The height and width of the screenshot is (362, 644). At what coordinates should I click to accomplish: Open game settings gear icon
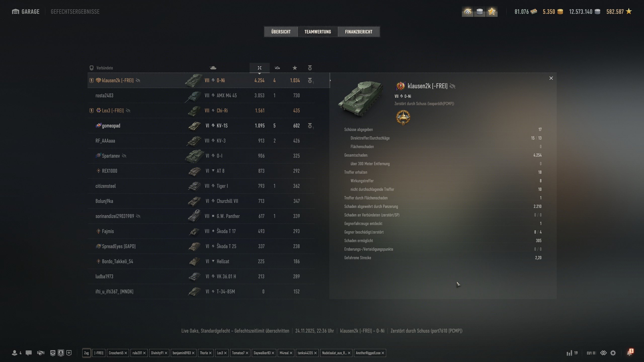(613, 353)
